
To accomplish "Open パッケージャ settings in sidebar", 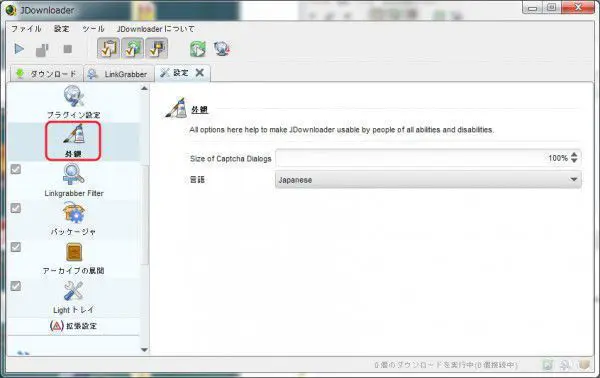I will [x=73, y=220].
